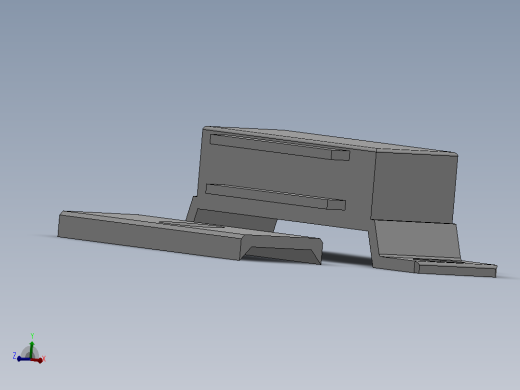Click the blue Z axis of the triad
The height and width of the screenshot is (390, 520).
[x=24, y=359]
